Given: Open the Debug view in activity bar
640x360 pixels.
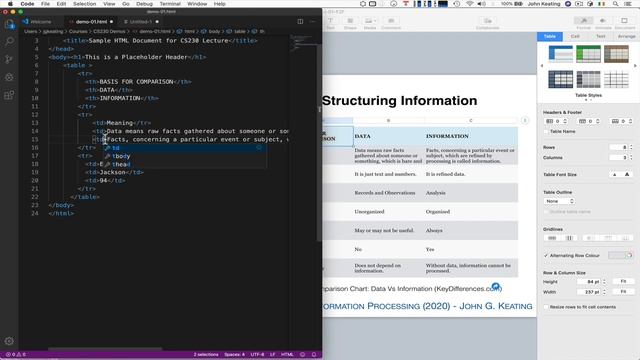Looking at the screenshot, I should (x=9, y=77).
